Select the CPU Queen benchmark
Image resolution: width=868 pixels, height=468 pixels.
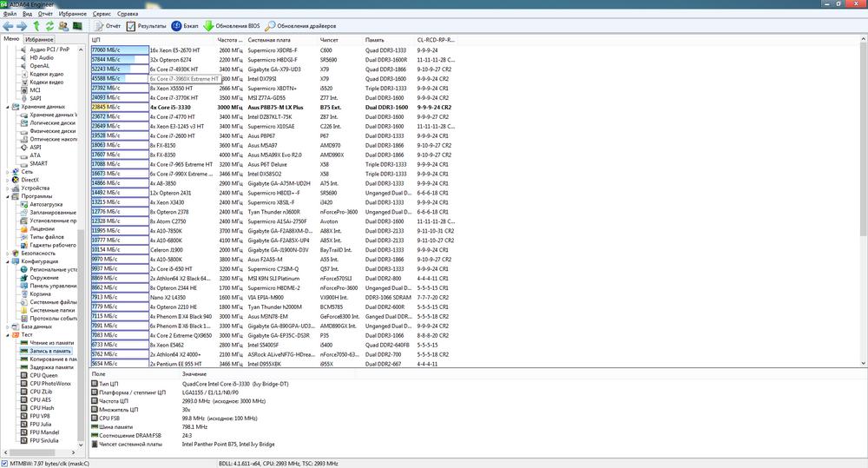pos(43,375)
